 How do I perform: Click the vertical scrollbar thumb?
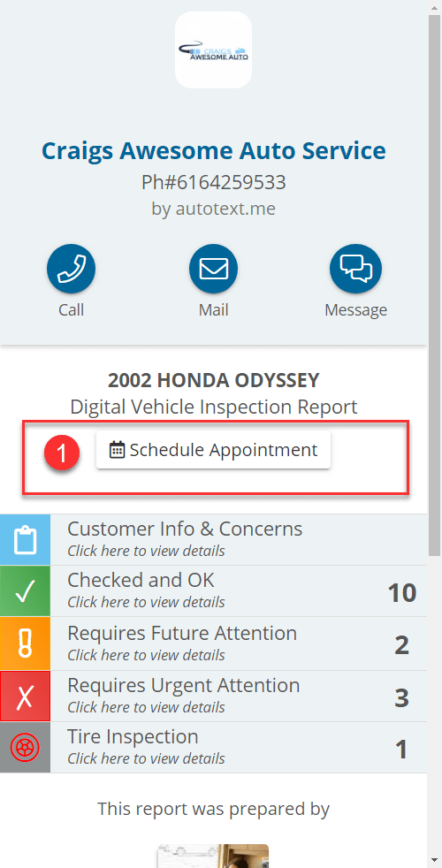point(435,286)
